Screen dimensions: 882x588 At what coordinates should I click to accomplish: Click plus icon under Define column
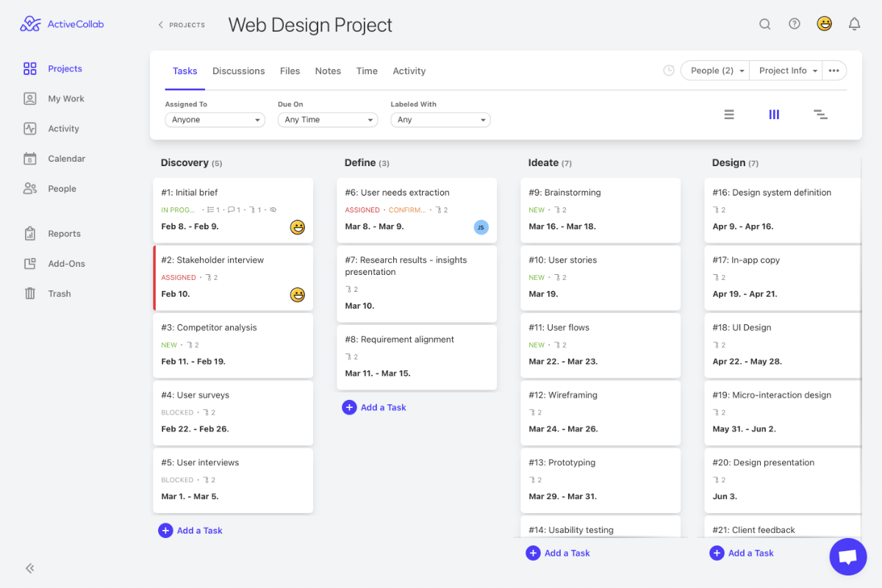[x=349, y=407]
